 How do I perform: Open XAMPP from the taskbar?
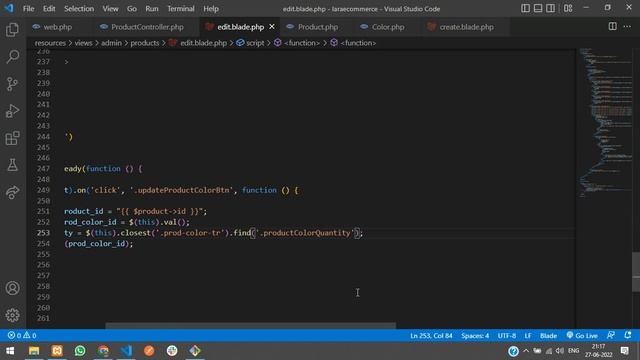click(57, 351)
